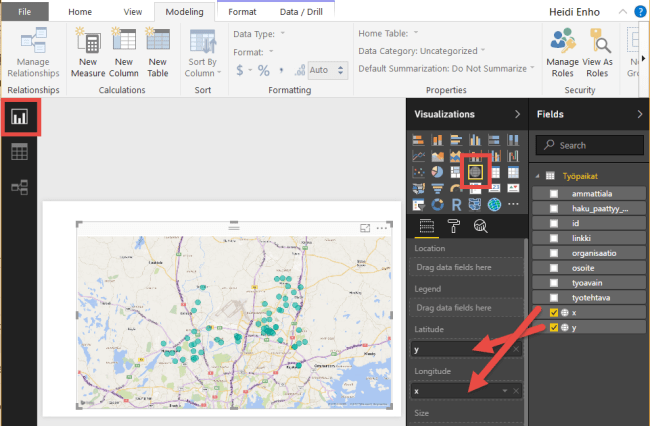Image resolution: width=650 pixels, height=426 pixels.
Task: Open the Format paint roller tab
Action: coord(454,226)
